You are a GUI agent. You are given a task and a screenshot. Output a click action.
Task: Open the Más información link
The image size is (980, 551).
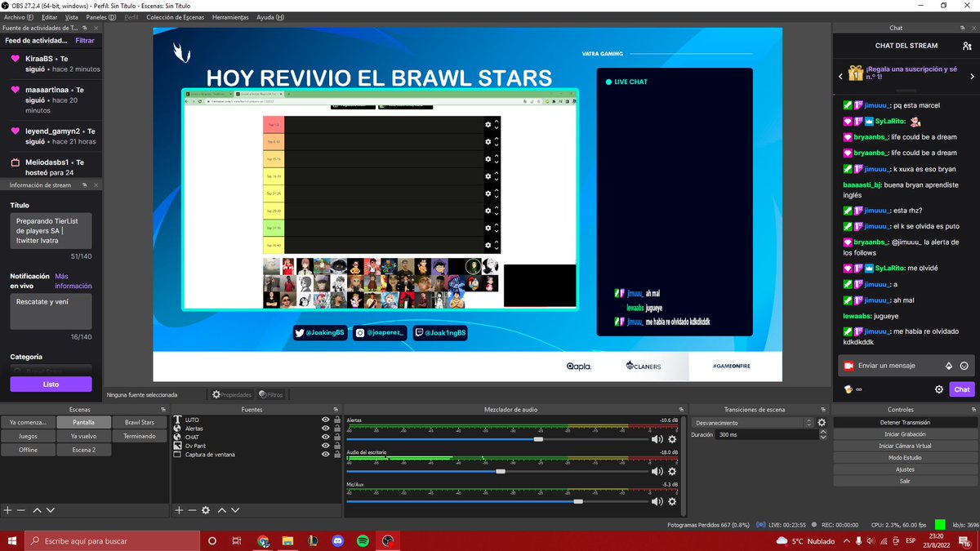(73, 281)
